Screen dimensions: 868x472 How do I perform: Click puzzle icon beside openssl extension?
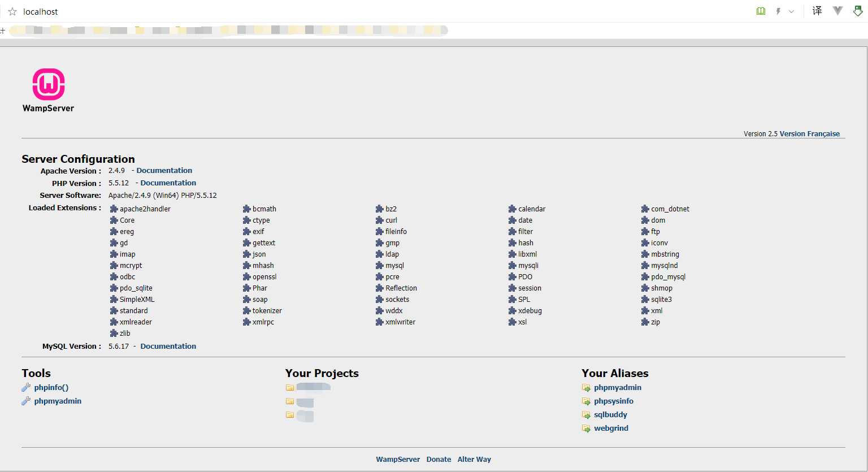pyautogui.click(x=247, y=277)
